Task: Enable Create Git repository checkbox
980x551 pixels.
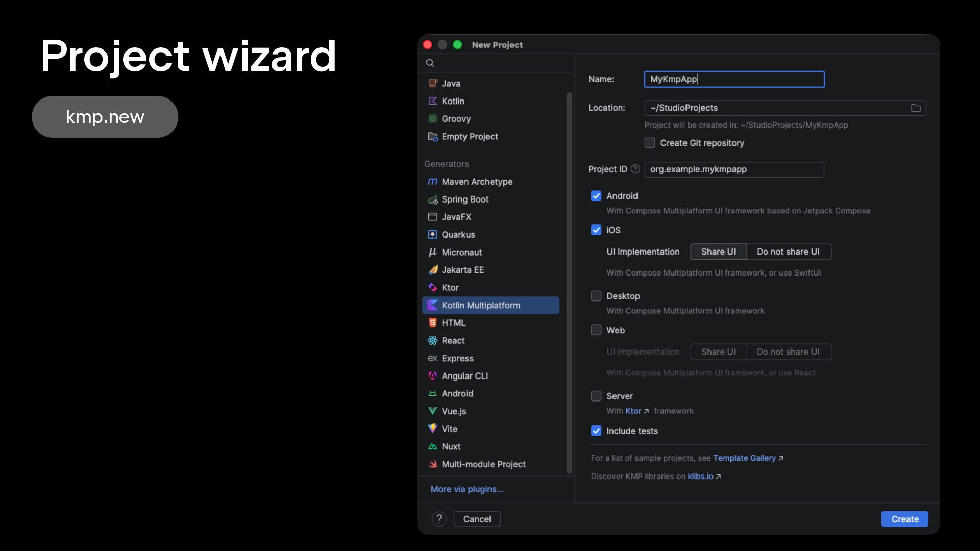Action: click(650, 143)
